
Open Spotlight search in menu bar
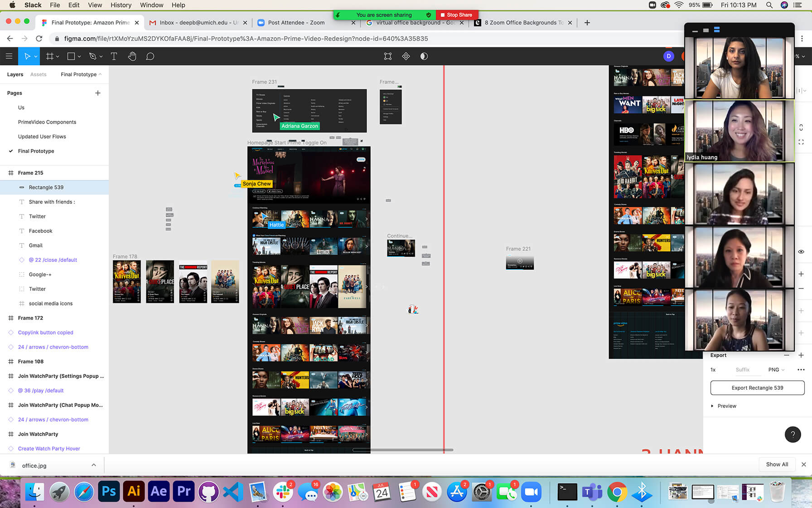coord(769,5)
